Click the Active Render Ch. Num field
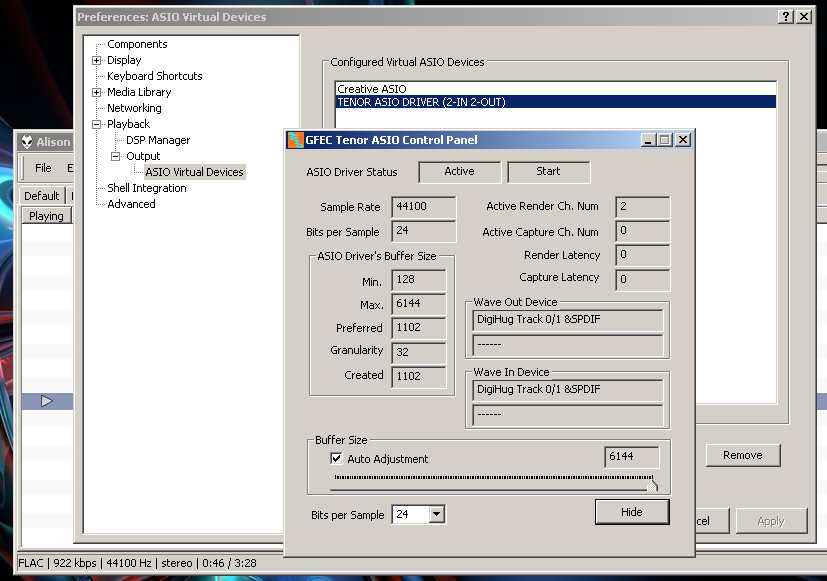The image size is (827, 581). 642,207
